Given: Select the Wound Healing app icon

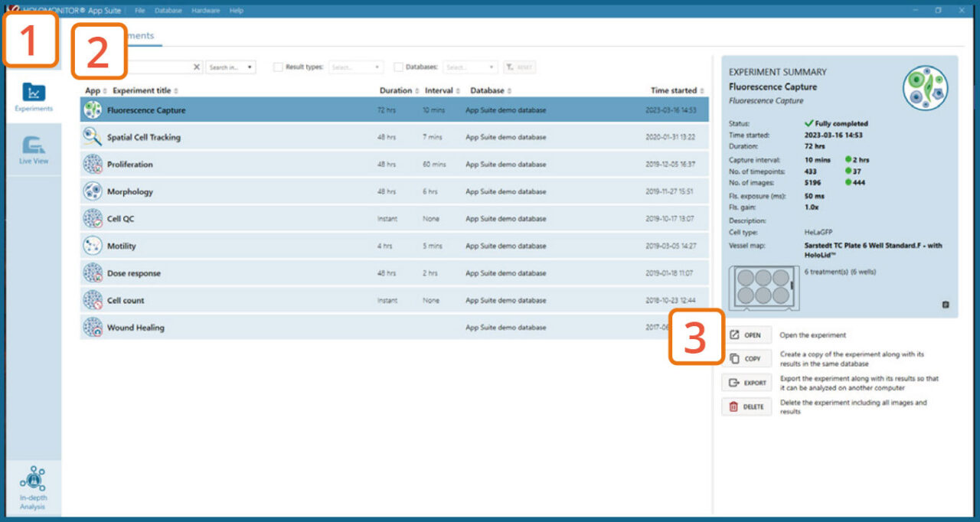Looking at the screenshot, I should (93, 328).
